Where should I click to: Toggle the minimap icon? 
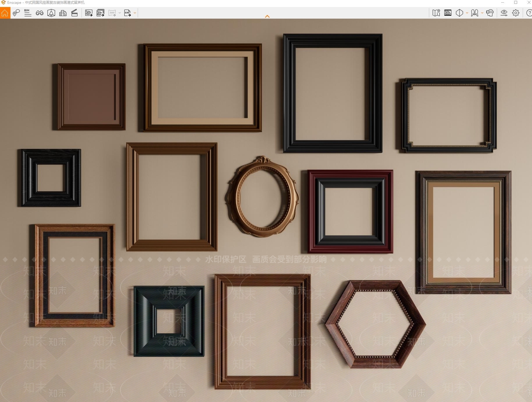pyautogui.click(x=436, y=13)
